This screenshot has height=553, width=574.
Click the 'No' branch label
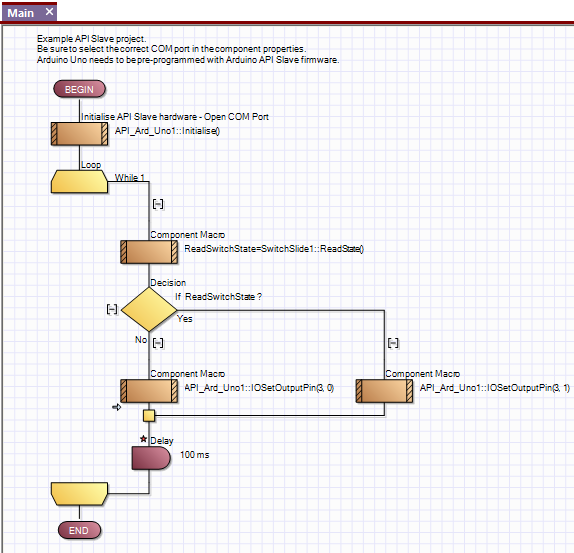141,340
